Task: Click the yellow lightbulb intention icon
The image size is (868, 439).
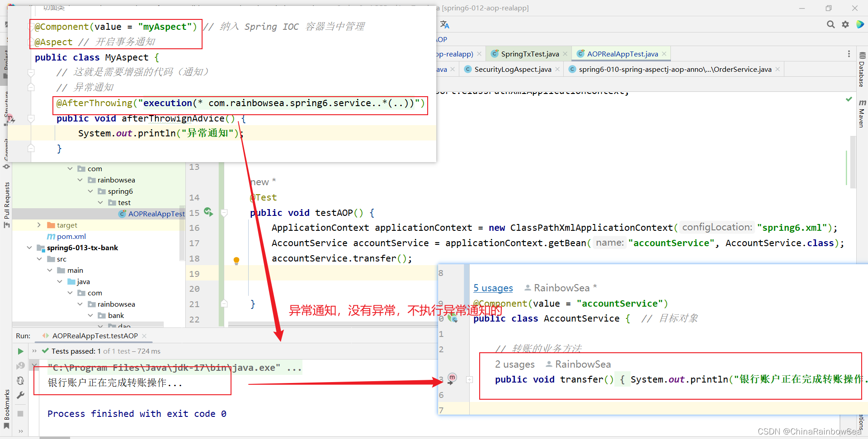Action: click(x=236, y=260)
